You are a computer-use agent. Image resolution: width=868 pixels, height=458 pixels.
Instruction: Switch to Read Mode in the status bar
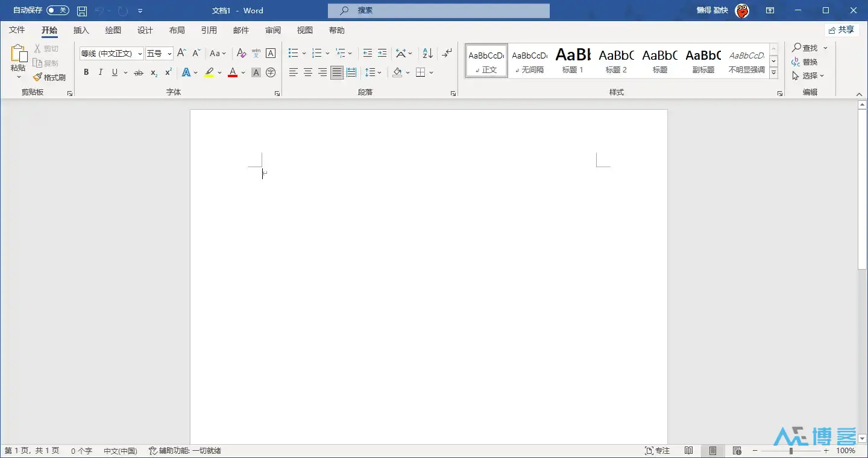click(689, 450)
